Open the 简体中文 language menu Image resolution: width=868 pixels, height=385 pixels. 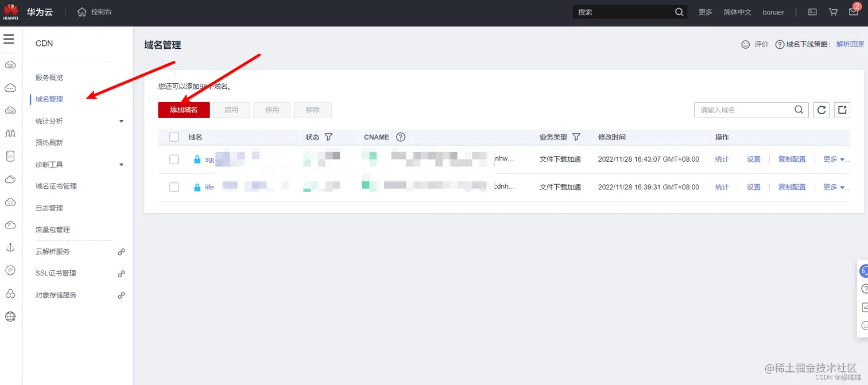(x=737, y=12)
